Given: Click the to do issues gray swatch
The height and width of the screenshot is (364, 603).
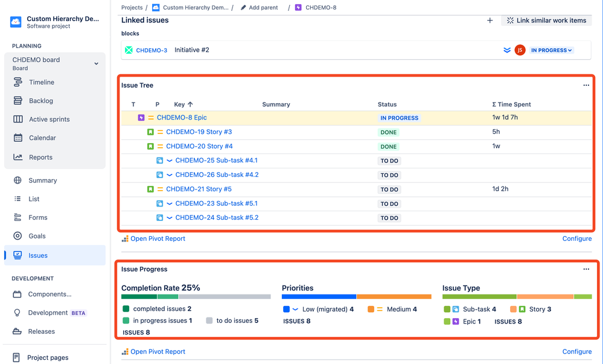Looking at the screenshot, I should click(209, 321).
